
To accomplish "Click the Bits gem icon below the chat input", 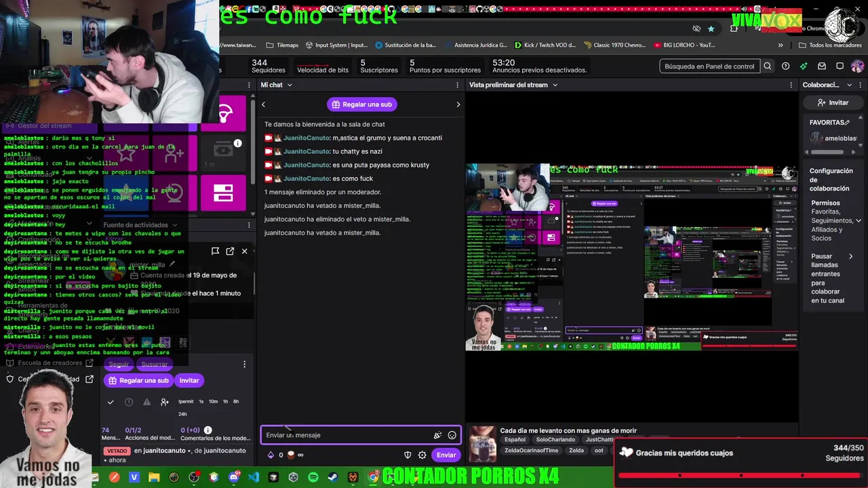I will [271, 455].
